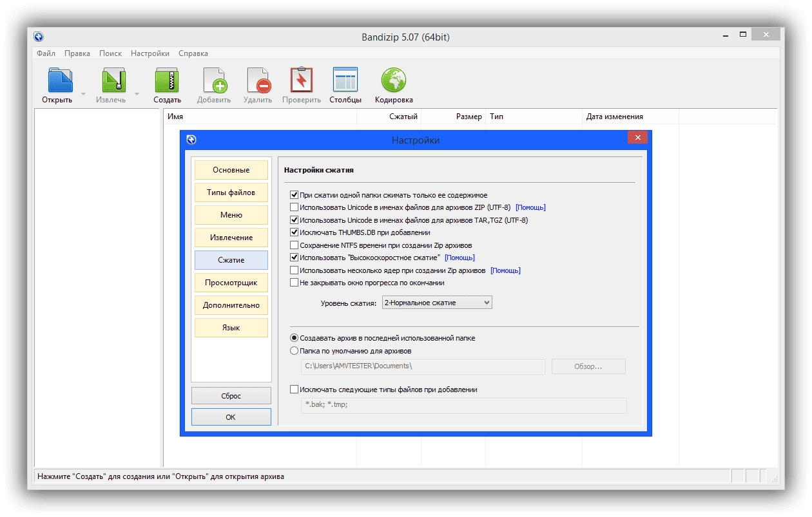
Task: Close the Настройки dialog
Action: (x=637, y=138)
